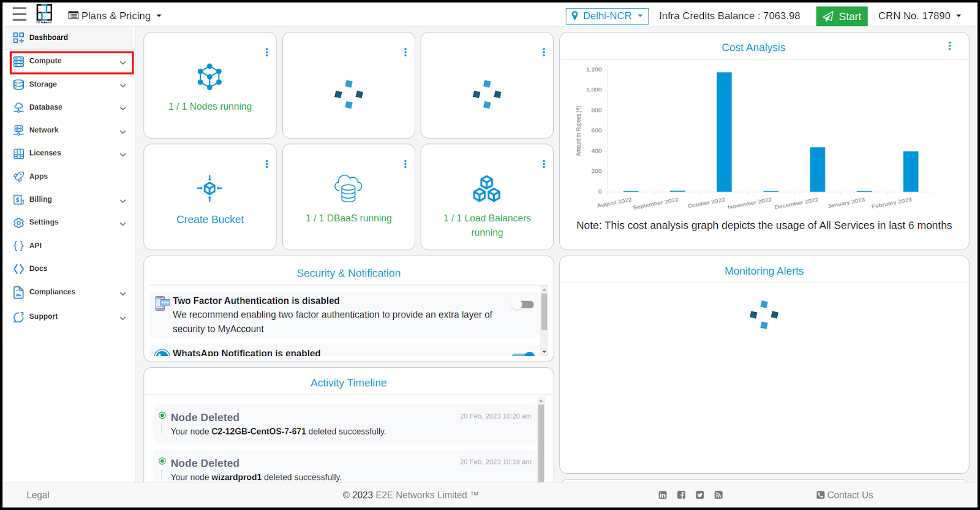Open the Contact Us link
980x510 pixels.
[845, 495]
